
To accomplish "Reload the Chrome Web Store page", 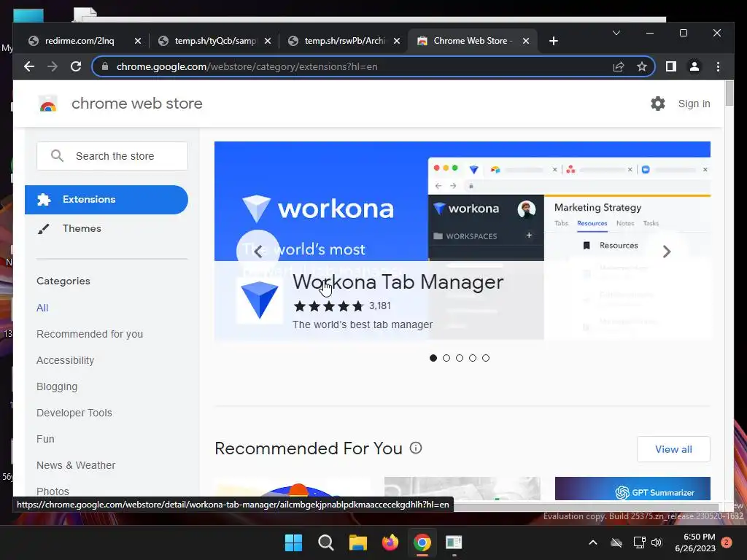I will pyautogui.click(x=76, y=66).
